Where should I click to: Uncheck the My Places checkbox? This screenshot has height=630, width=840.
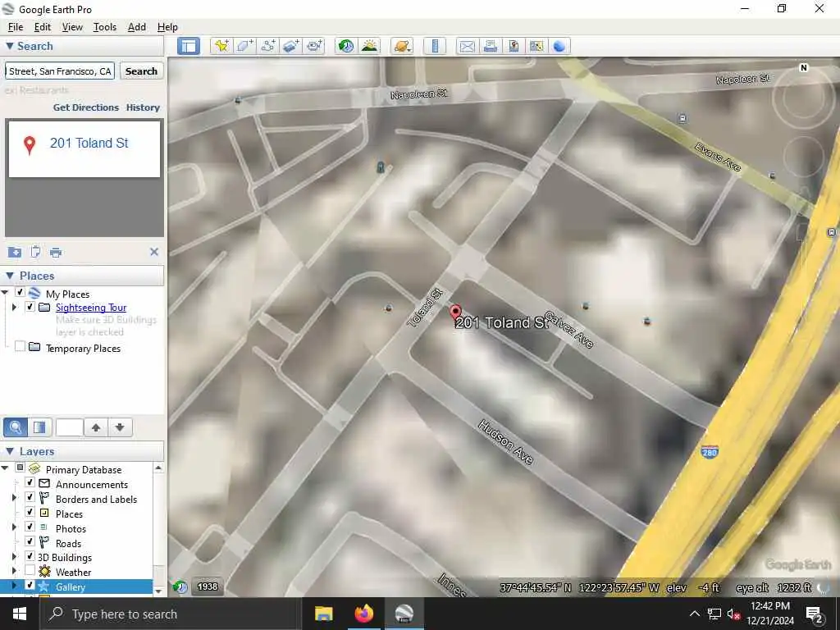20,293
